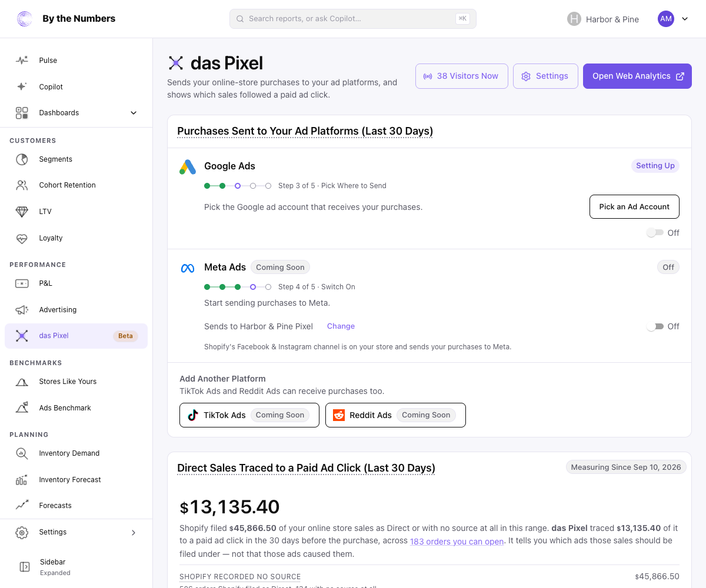Click the Sidebar Expanded control label
Screen dimensions: 706x588
click(x=55, y=567)
